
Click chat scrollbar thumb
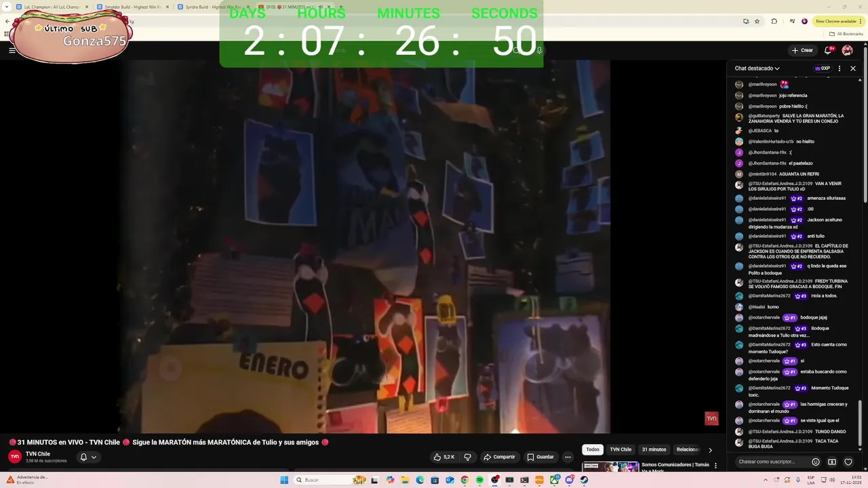pyautogui.click(x=861, y=422)
